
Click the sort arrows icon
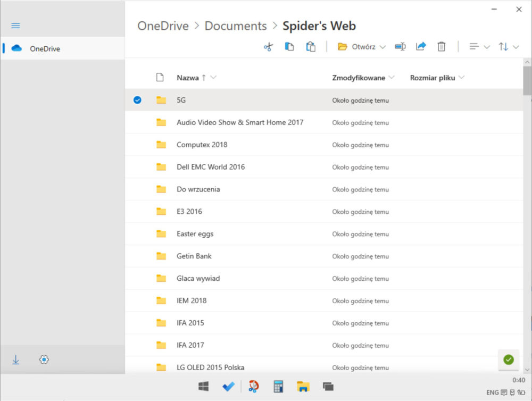[503, 47]
